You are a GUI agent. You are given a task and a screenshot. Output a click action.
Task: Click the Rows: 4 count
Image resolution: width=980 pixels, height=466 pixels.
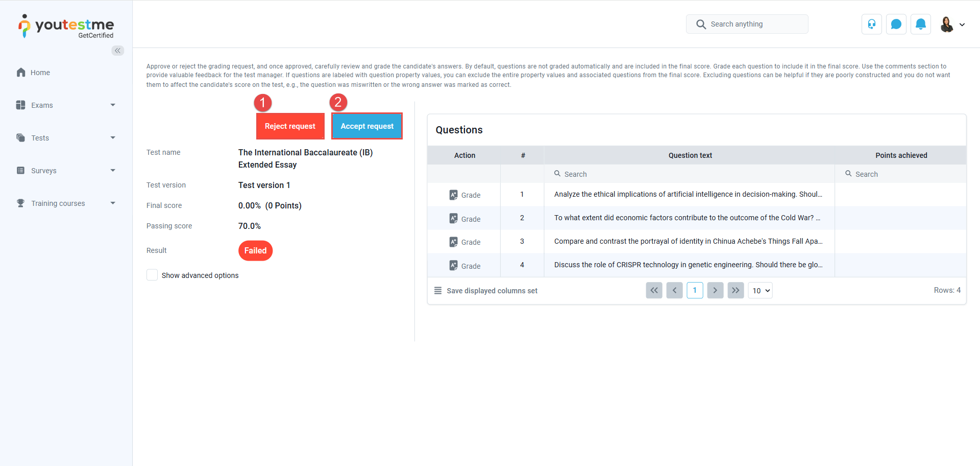947,290
